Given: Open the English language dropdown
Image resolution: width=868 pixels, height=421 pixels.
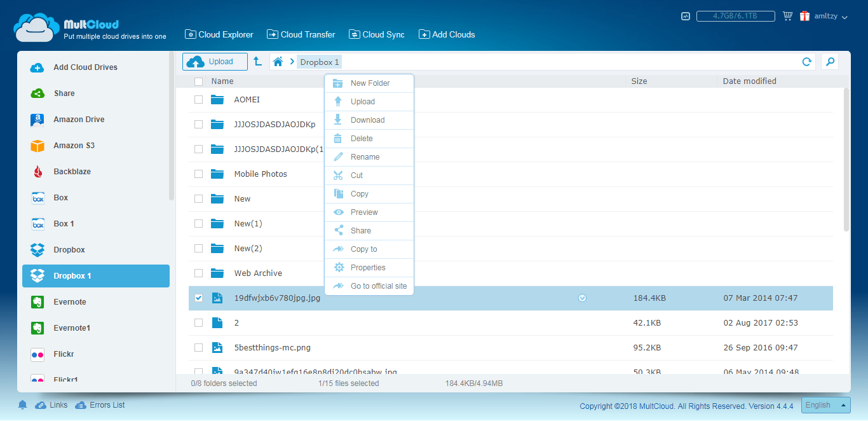Looking at the screenshot, I should (x=825, y=404).
